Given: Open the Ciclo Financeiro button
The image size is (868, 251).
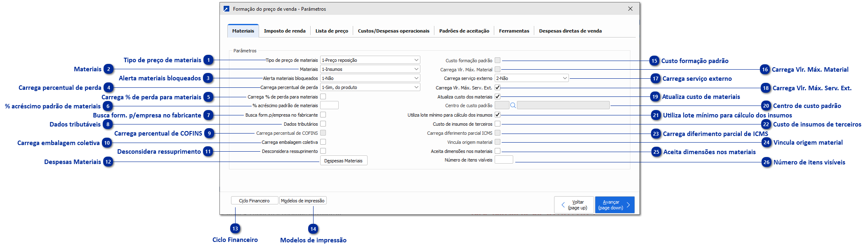Looking at the screenshot, I should click(254, 201).
